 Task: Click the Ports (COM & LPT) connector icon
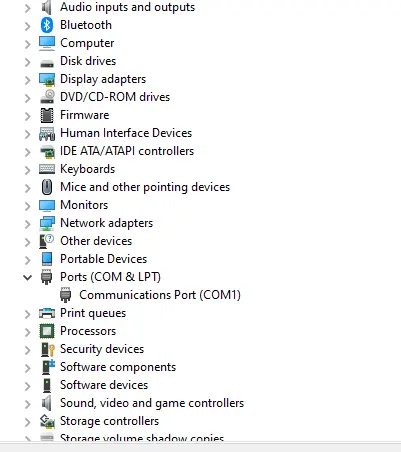pyautogui.click(x=47, y=277)
